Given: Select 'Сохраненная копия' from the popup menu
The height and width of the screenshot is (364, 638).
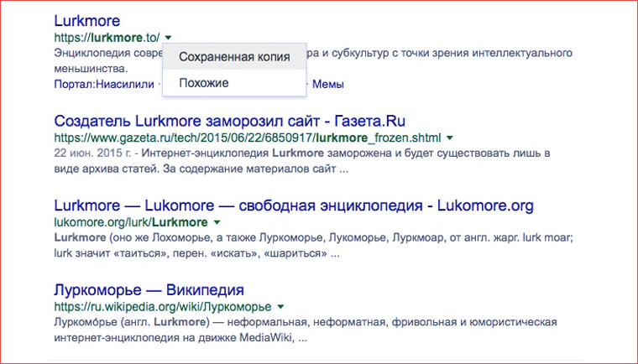Looking at the screenshot, I should 234,57.
